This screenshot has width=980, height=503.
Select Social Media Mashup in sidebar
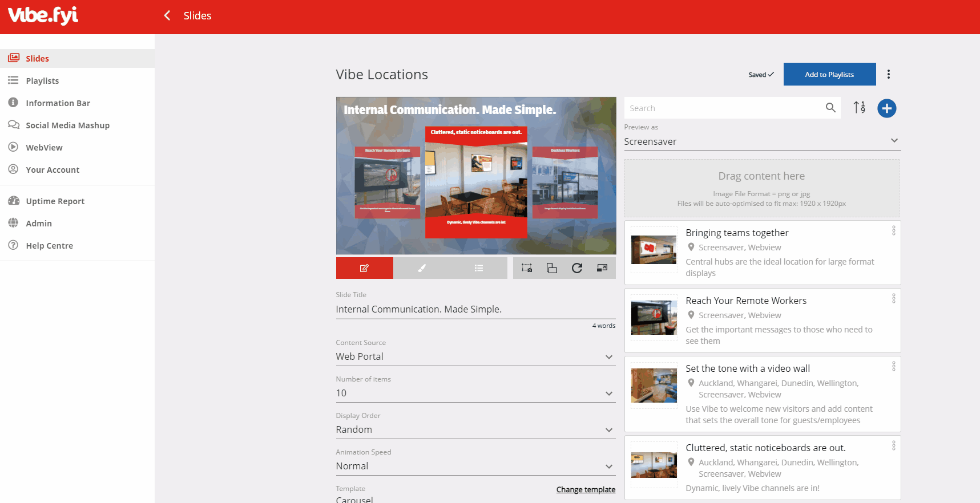coord(67,125)
